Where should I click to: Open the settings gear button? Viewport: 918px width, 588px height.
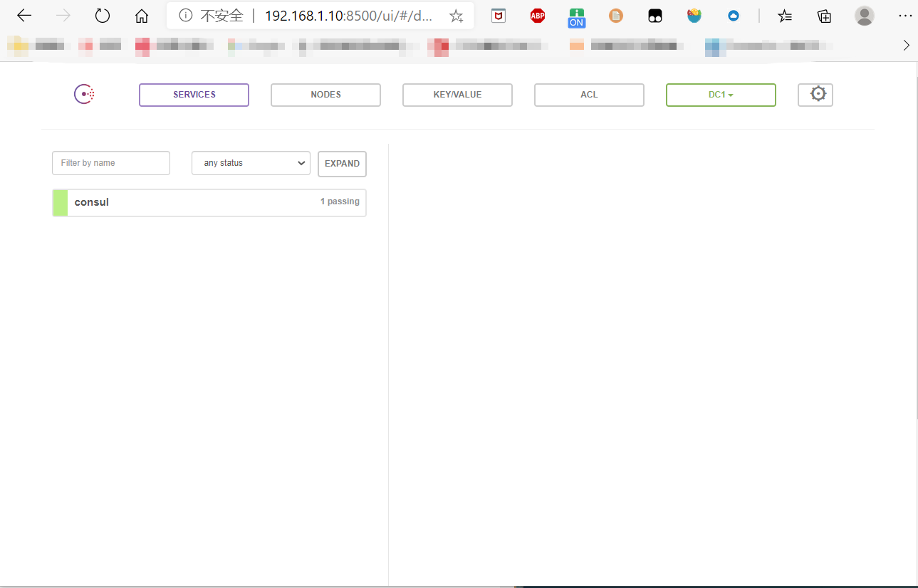(x=815, y=95)
